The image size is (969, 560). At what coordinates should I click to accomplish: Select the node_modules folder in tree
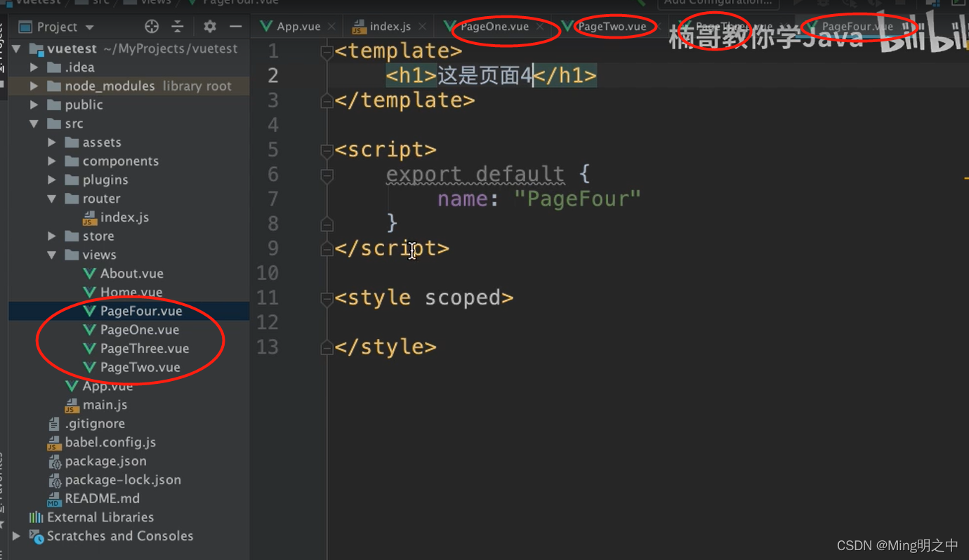[x=129, y=86]
